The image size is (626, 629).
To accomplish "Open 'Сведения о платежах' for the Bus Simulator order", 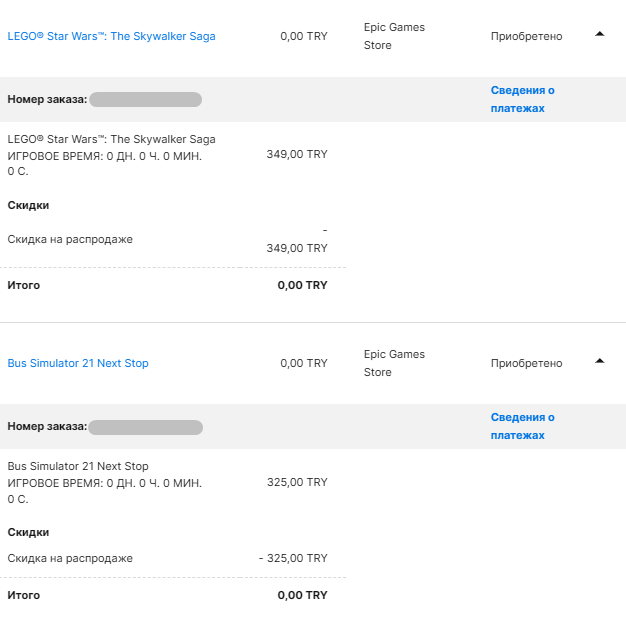I will [522, 426].
